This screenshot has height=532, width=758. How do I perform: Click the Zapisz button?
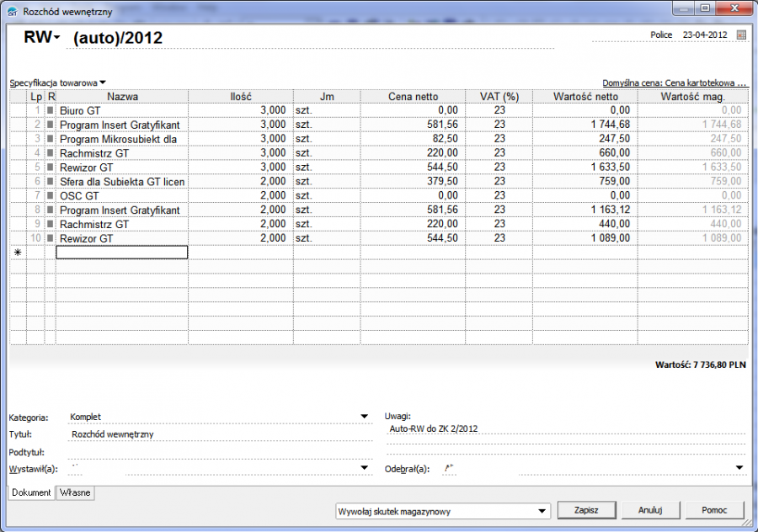[x=586, y=510]
